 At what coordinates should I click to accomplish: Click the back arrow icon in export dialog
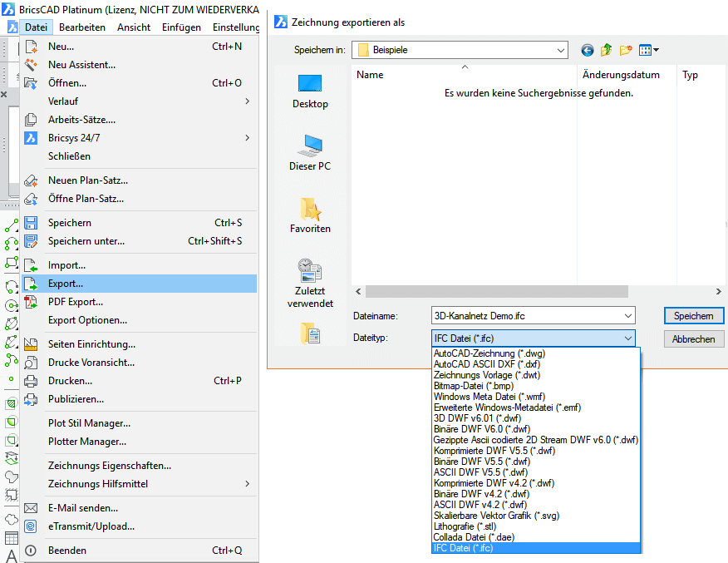click(588, 50)
